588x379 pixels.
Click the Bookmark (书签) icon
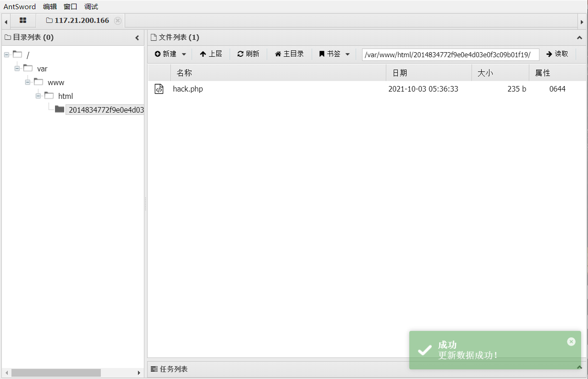tap(321, 54)
